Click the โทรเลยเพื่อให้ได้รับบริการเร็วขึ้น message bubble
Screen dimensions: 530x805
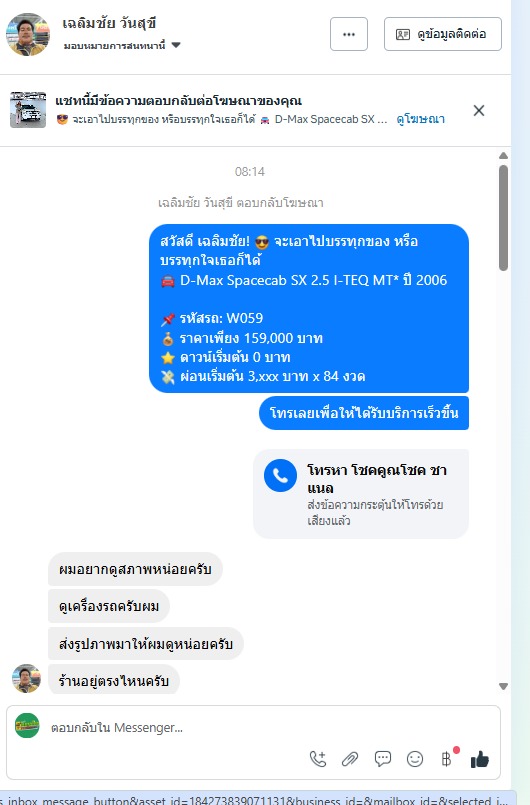(364, 413)
